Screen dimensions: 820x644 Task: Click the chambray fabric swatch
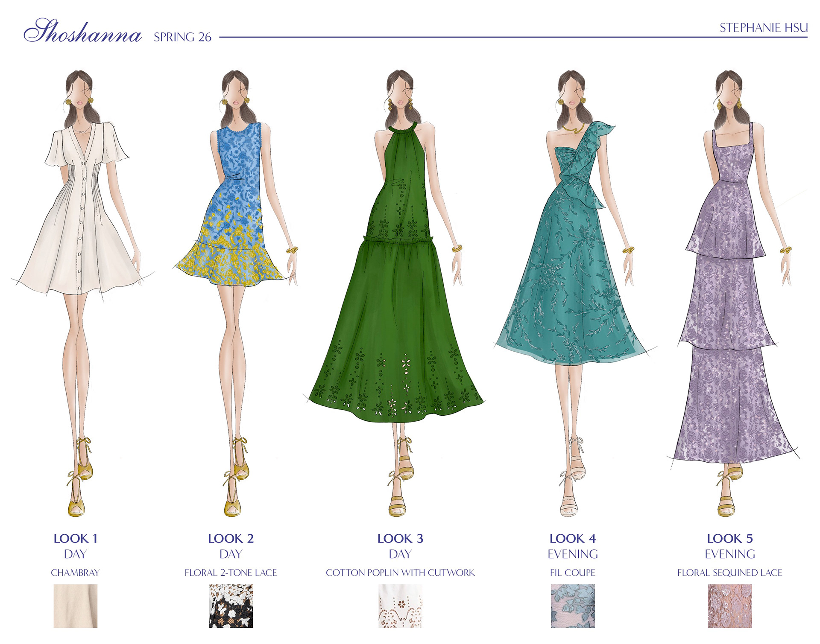[75, 606]
